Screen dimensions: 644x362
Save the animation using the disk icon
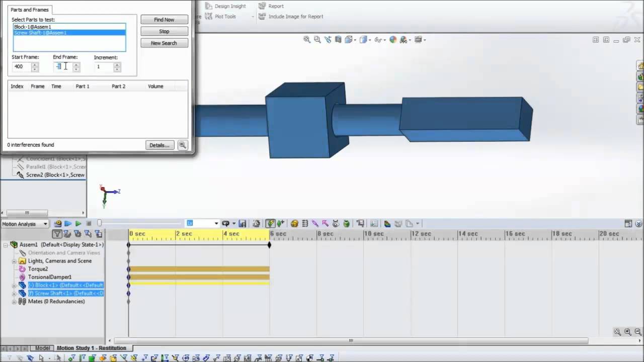pos(242,223)
